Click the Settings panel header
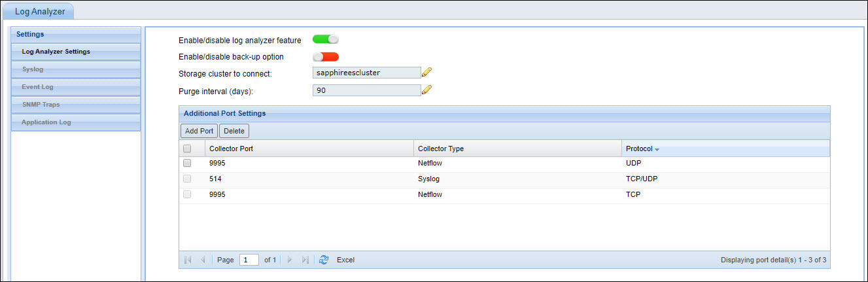868x282 pixels. [76, 34]
